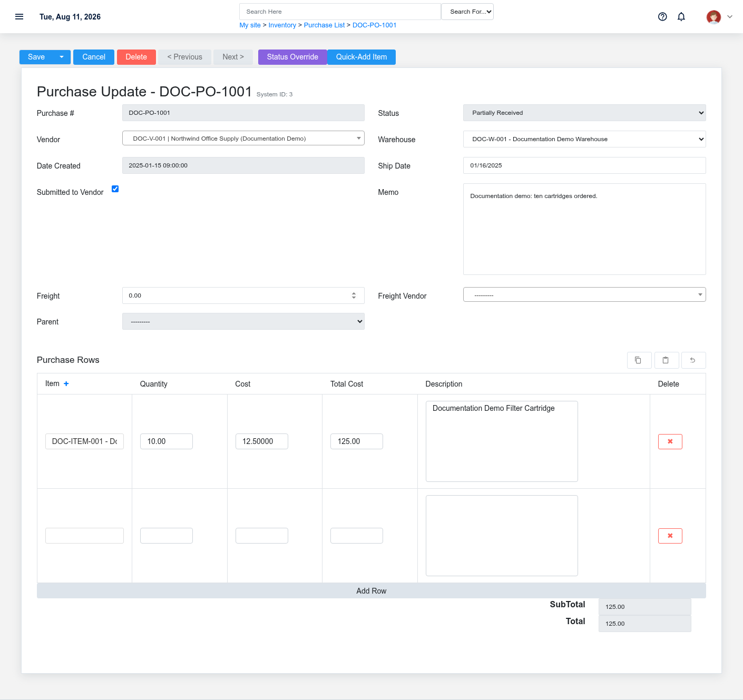Click the 'Tue, Aug 11, 2026' date text

70,17
